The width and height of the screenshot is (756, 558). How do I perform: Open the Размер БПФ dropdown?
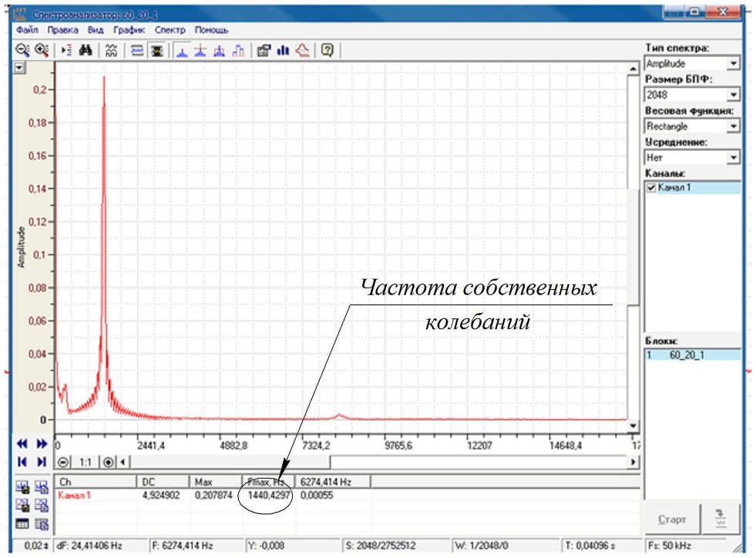[733, 96]
